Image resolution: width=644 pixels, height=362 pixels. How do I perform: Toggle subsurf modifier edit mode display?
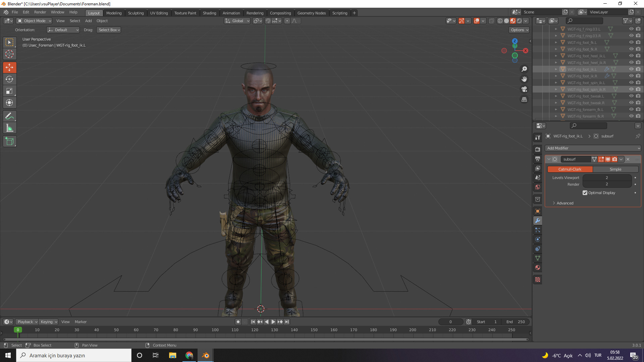(x=601, y=159)
